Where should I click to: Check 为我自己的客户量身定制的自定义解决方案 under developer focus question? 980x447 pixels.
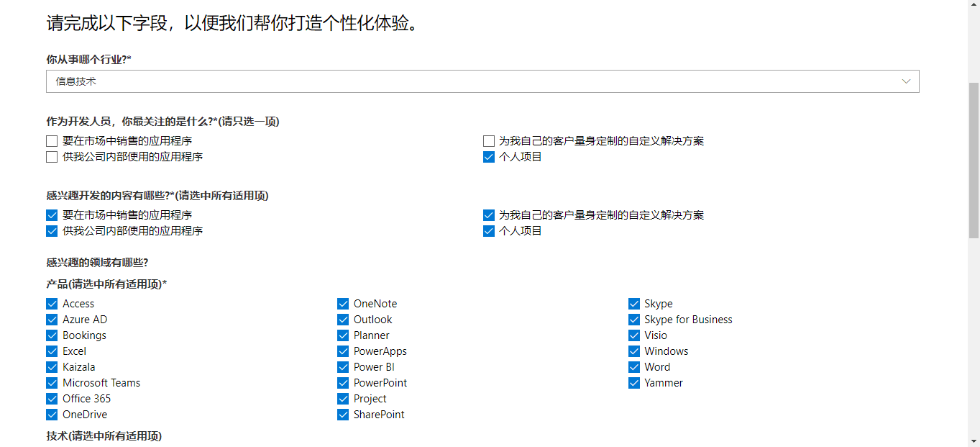pyautogui.click(x=489, y=141)
